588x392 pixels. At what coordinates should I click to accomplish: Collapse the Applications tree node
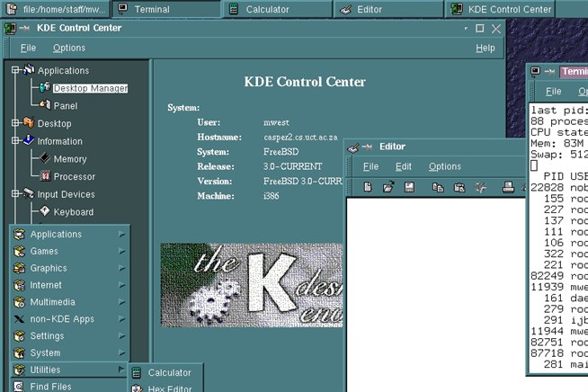pos(16,70)
